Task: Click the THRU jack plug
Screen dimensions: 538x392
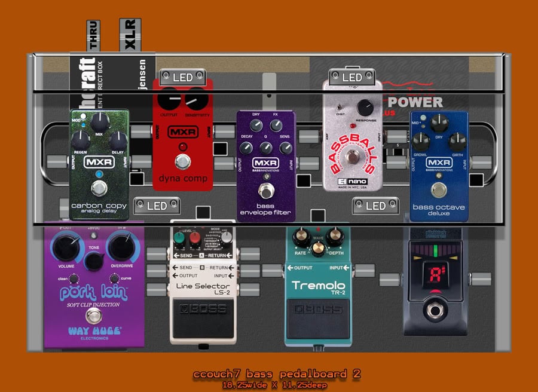Action: pos(93,36)
